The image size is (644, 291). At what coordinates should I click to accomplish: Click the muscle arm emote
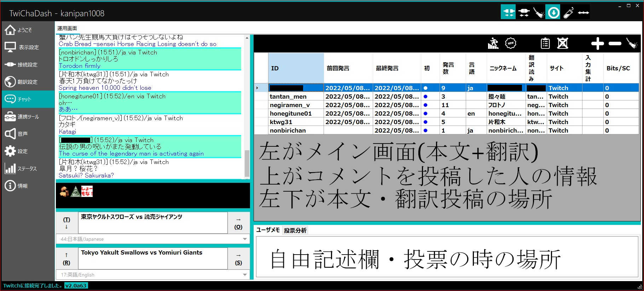click(x=64, y=192)
